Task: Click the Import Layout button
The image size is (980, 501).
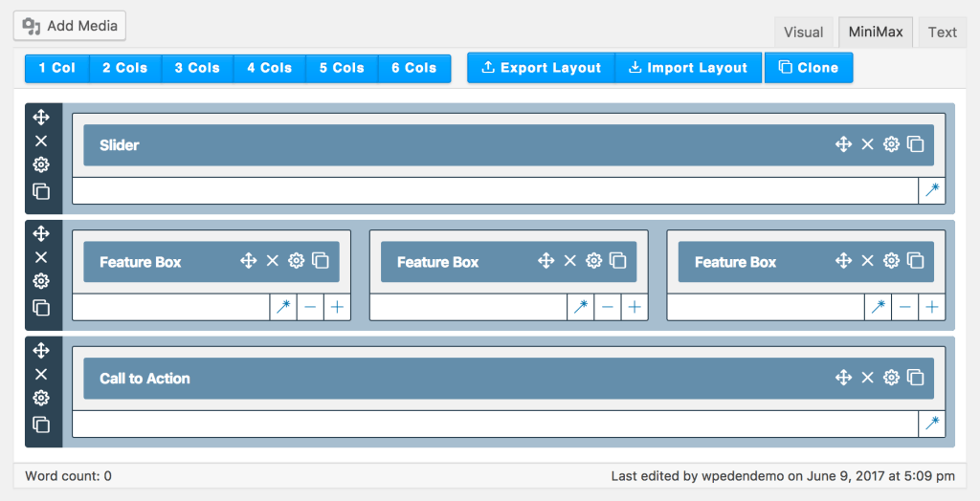Action: point(687,68)
